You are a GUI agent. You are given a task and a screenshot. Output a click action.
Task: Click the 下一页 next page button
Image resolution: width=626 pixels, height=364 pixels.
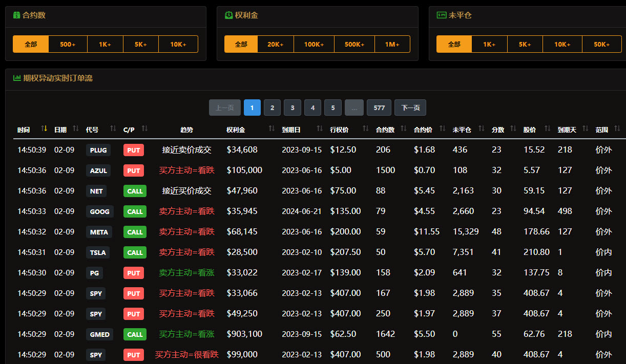[x=410, y=108]
